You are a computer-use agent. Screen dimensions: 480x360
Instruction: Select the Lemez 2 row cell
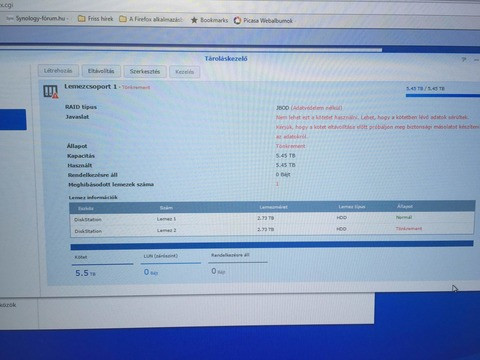166,230
